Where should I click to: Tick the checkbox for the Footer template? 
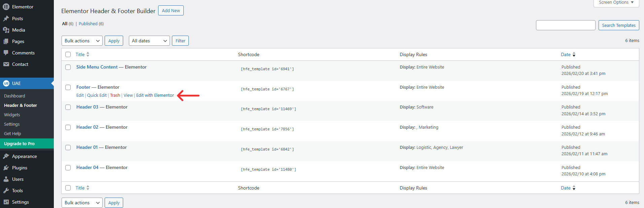pyautogui.click(x=68, y=87)
